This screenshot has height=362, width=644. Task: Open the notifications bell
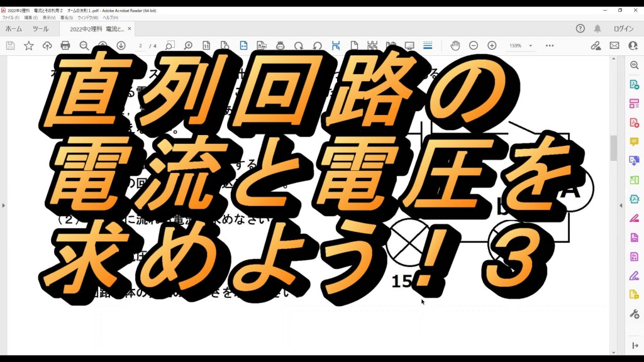597,29
